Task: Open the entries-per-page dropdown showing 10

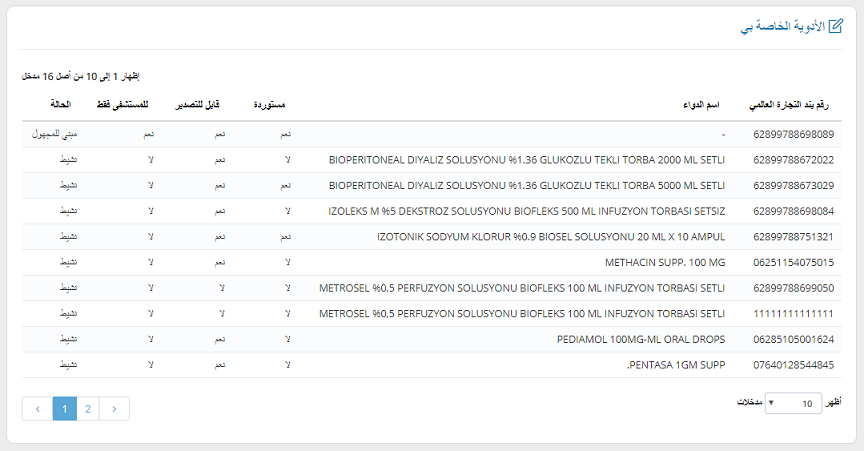Action: click(x=794, y=403)
